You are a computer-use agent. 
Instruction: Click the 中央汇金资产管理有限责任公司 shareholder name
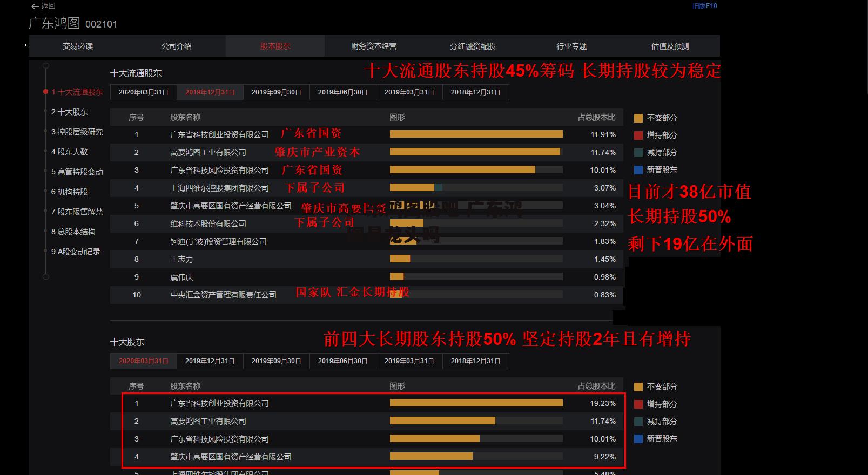click(223, 295)
